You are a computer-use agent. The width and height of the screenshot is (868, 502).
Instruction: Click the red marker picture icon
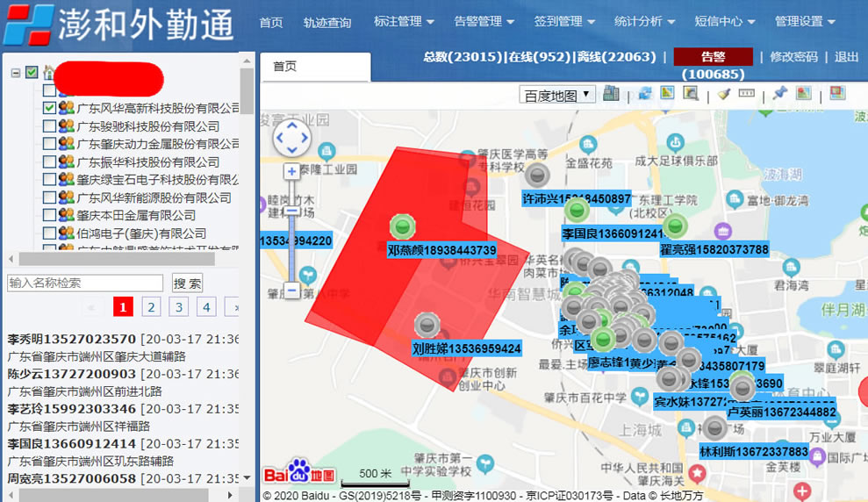[x=803, y=93]
